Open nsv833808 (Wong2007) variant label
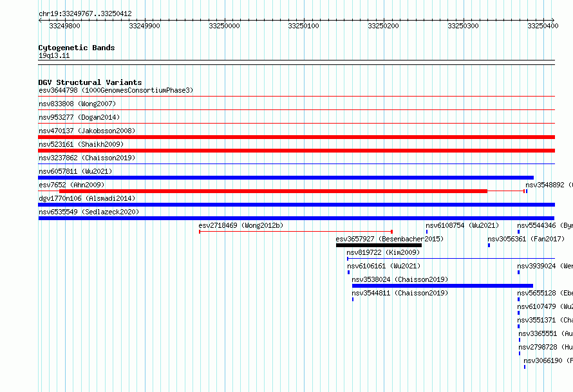 pos(77,104)
